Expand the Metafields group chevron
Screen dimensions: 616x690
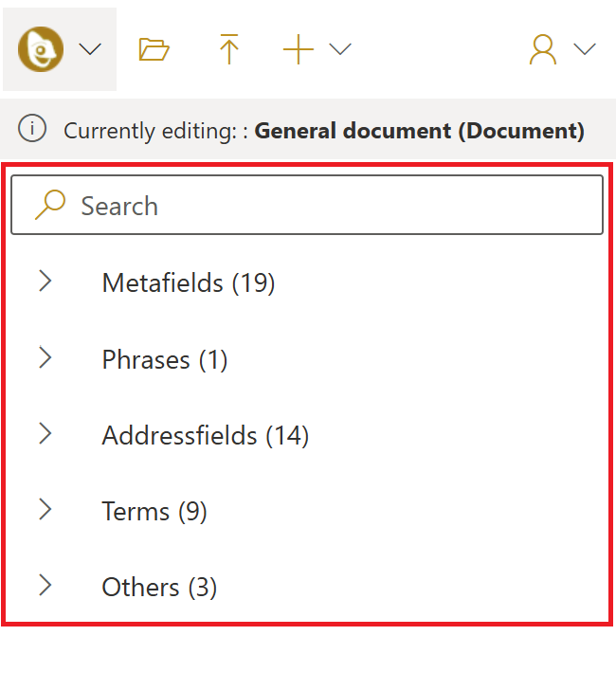click(x=45, y=281)
